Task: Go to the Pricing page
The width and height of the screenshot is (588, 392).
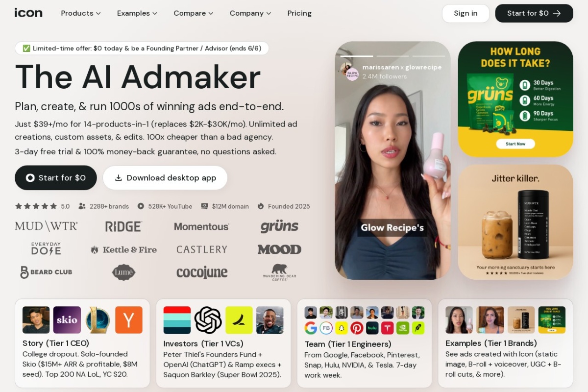Action: click(x=299, y=13)
